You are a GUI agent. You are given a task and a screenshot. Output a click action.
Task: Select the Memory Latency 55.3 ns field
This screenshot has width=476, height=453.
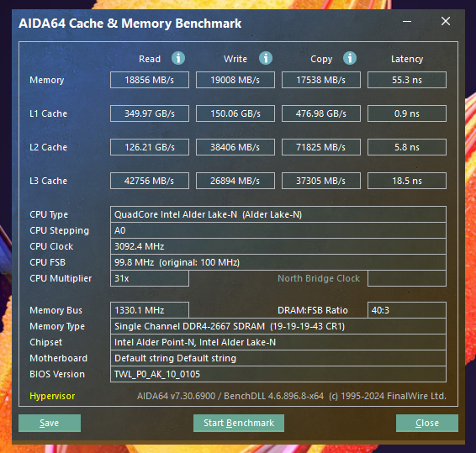(x=407, y=80)
